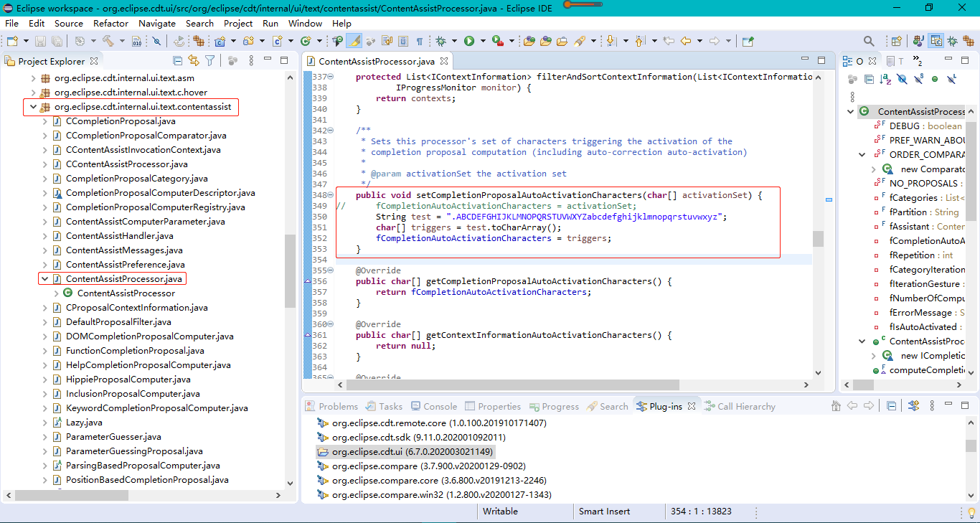
Task: Toggle Hide Non-Public Members green dot
Action: coord(936,79)
